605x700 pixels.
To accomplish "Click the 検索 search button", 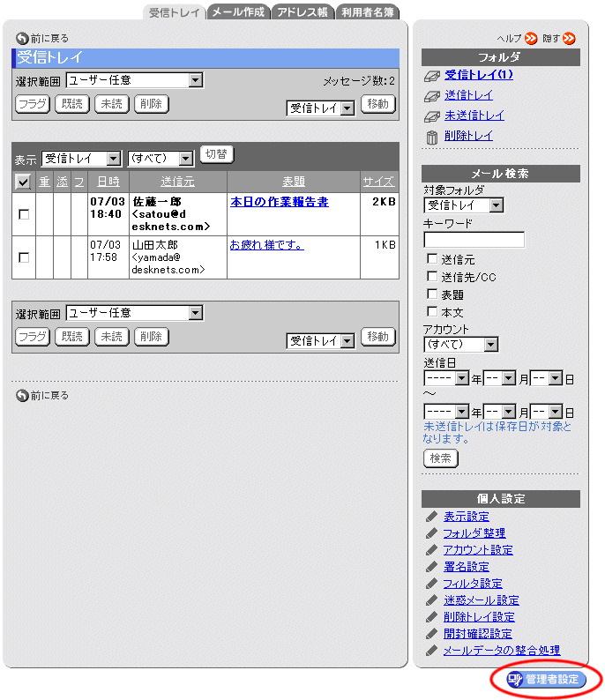I will pos(441,458).
